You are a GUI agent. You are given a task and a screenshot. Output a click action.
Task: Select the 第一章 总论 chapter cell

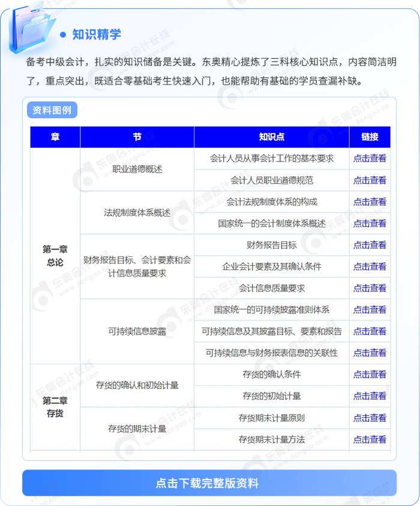pos(55,256)
